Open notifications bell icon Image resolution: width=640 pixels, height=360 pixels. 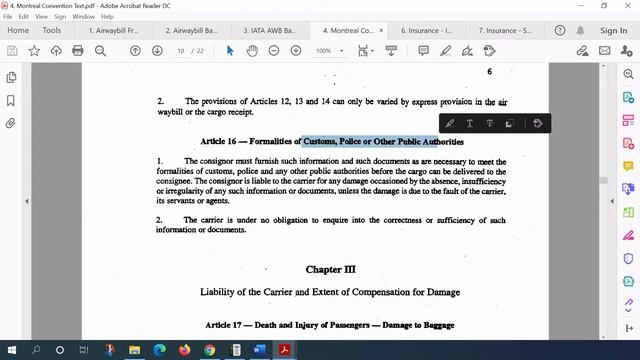580,30
